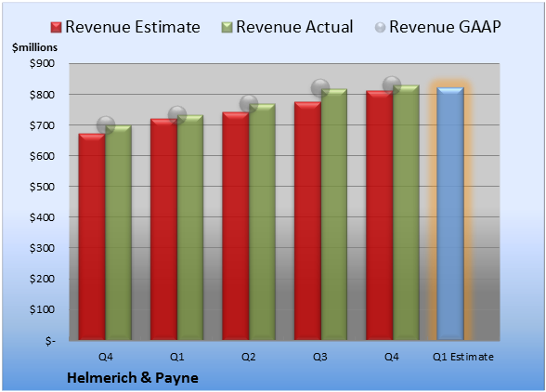Image resolution: width=546 pixels, height=392 pixels.
Task: Click the 'Q1 Estimate' axis label
Action: pos(463,357)
